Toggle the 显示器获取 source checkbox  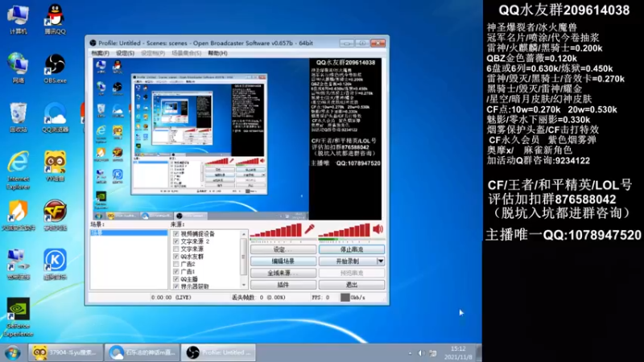(x=176, y=286)
